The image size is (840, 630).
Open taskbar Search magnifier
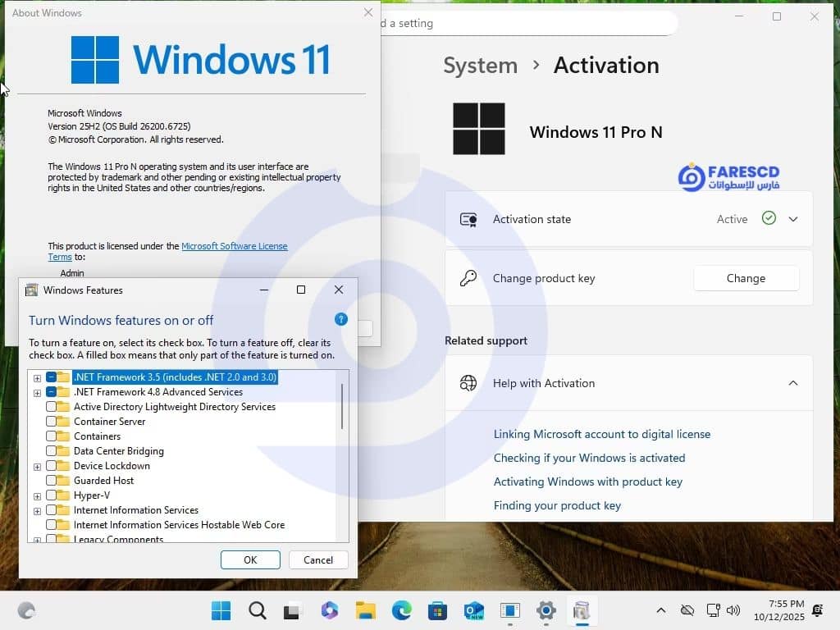(258, 610)
